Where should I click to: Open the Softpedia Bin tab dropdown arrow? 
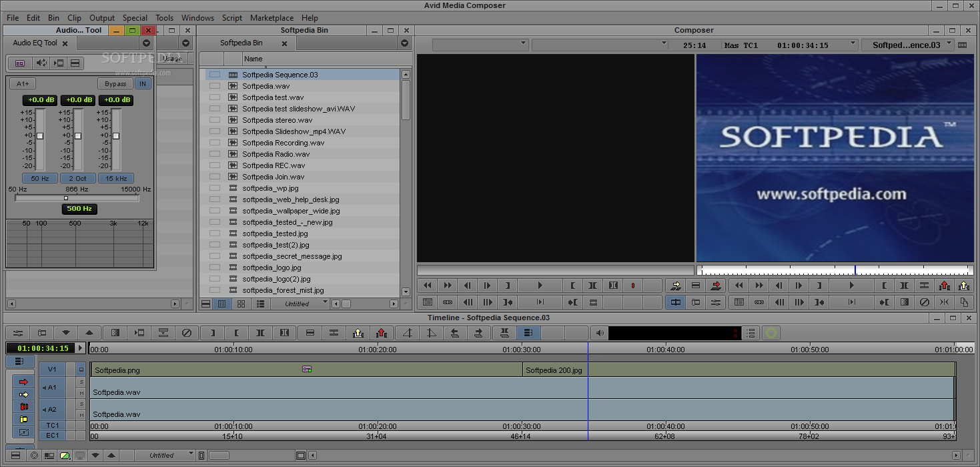(x=404, y=43)
